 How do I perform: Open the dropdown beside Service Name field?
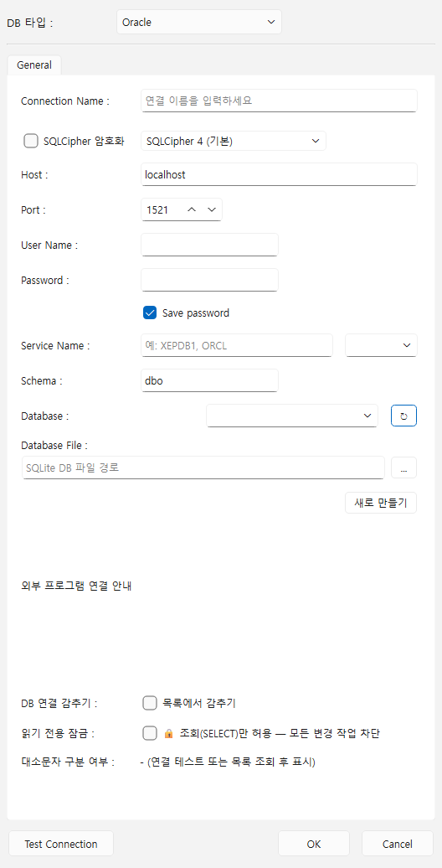pyautogui.click(x=381, y=345)
